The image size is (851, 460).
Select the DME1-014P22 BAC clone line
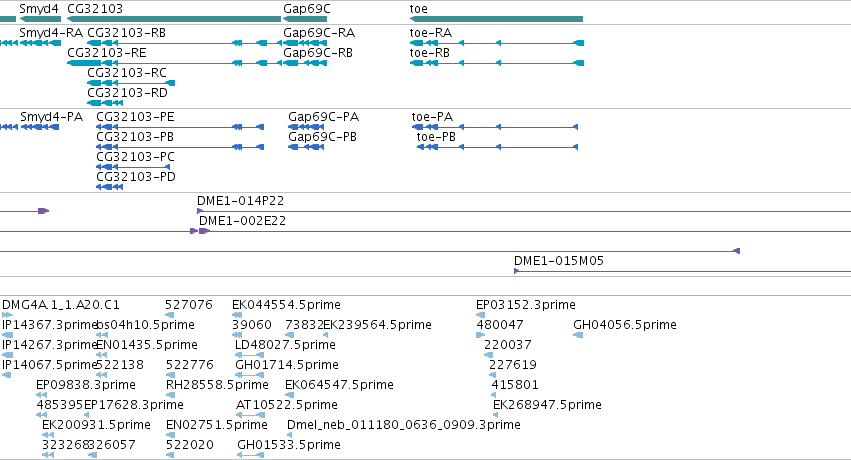tap(524, 212)
